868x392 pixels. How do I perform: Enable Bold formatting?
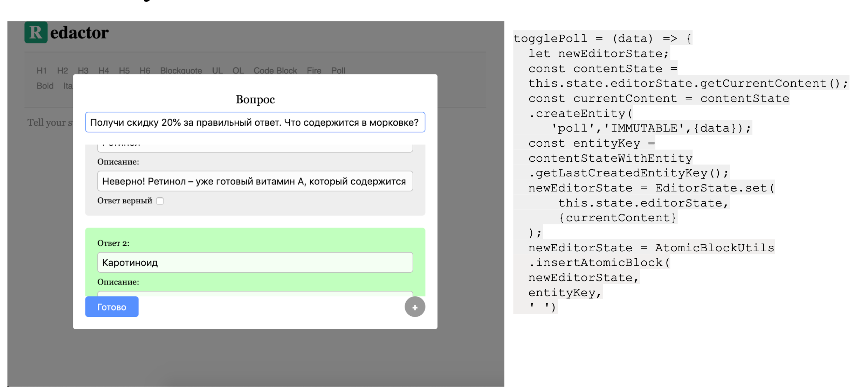tap(45, 86)
